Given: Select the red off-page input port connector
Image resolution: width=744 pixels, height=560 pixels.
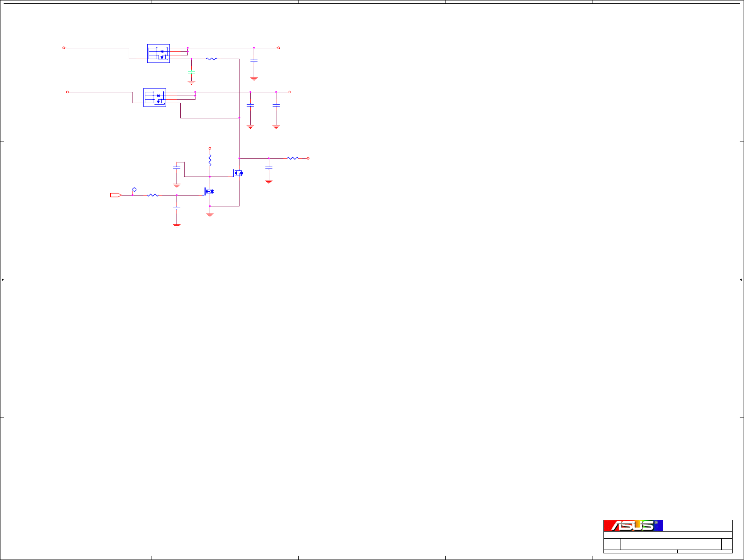Looking at the screenshot, I should (x=116, y=195).
